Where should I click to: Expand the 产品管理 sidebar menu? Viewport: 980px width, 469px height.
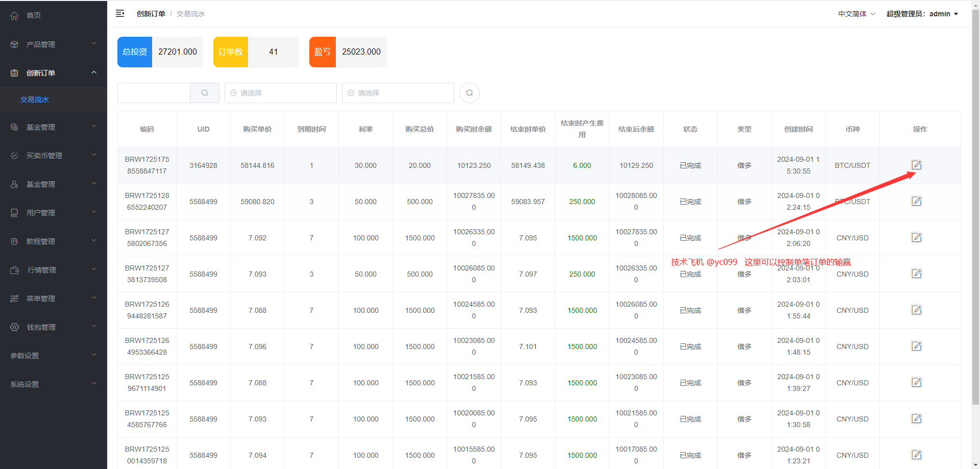pyautogui.click(x=53, y=44)
